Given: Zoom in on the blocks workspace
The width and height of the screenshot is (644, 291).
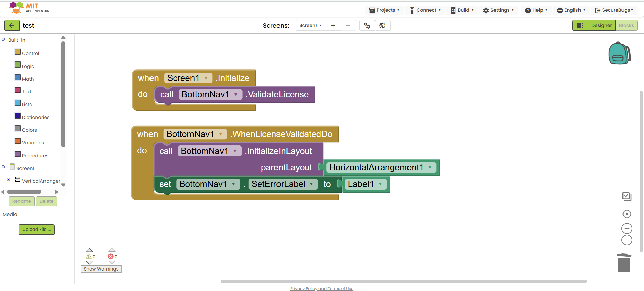Looking at the screenshot, I should tap(627, 228).
